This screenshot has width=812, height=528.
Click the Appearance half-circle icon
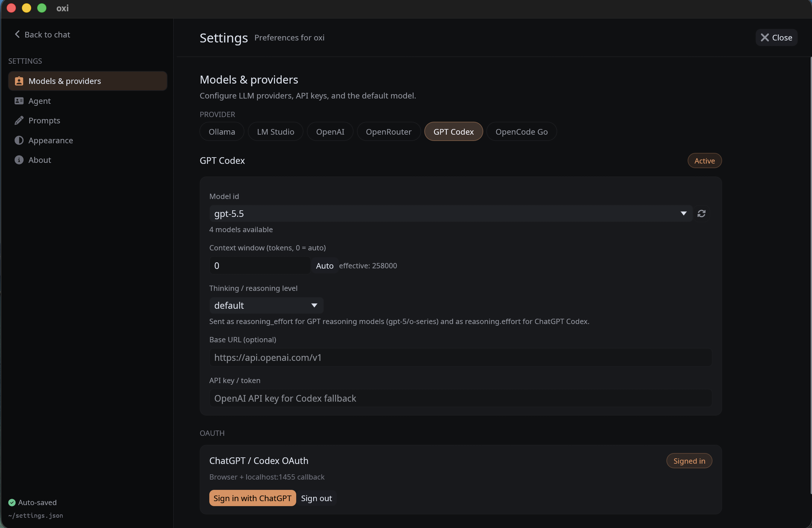pyautogui.click(x=19, y=140)
